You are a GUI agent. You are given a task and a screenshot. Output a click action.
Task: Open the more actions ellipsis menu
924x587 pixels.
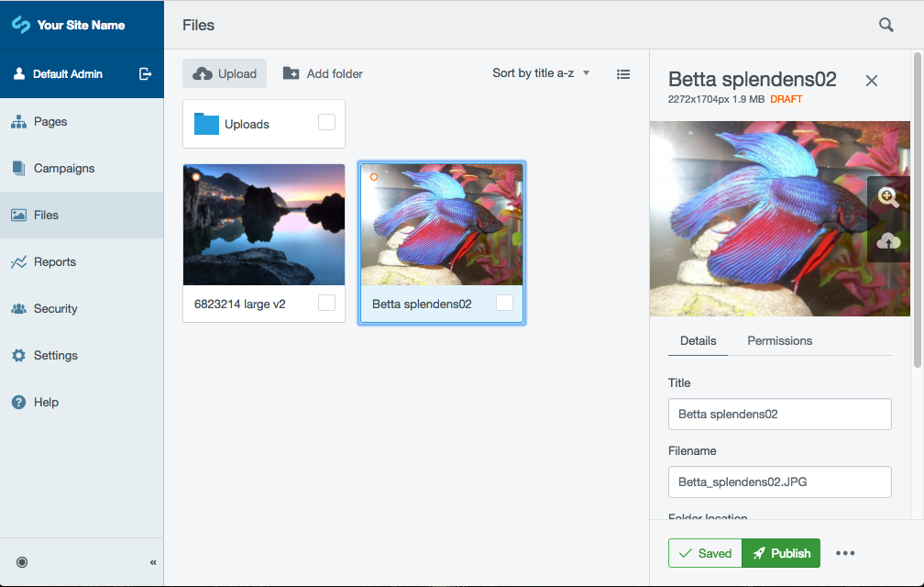click(x=845, y=553)
